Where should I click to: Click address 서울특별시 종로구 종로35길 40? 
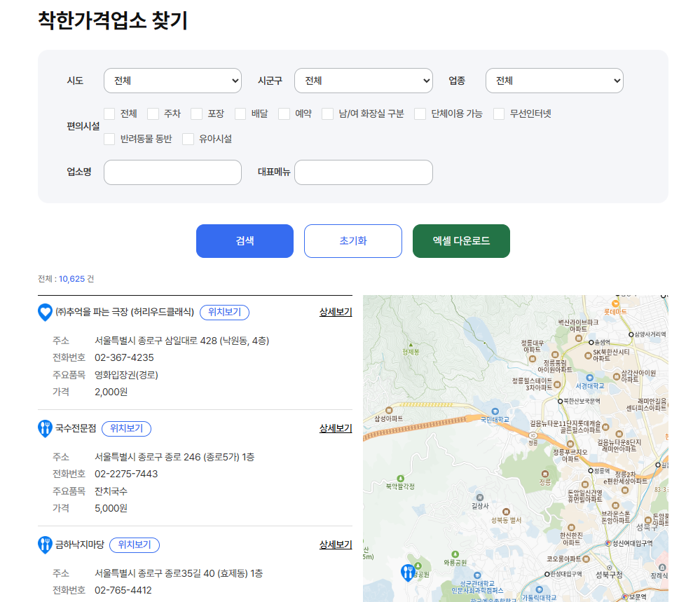click(x=179, y=573)
